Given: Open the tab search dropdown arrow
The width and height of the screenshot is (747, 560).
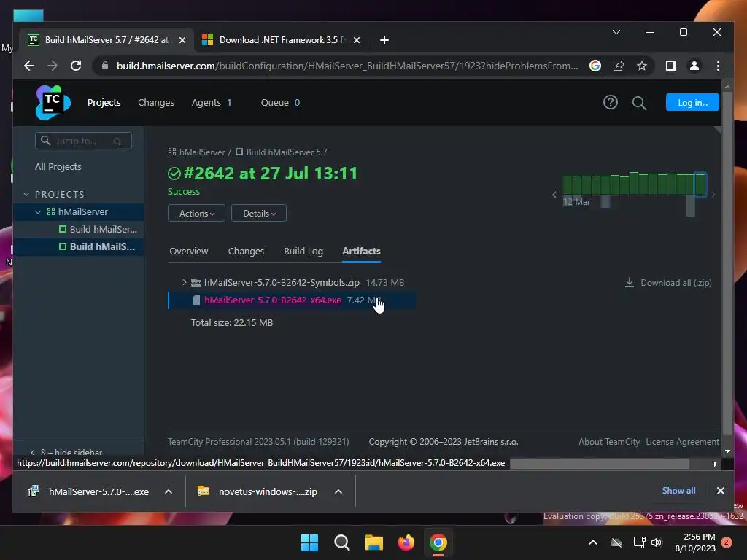Looking at the screenshot, I should pyautogui.click(x=616, y=32).
